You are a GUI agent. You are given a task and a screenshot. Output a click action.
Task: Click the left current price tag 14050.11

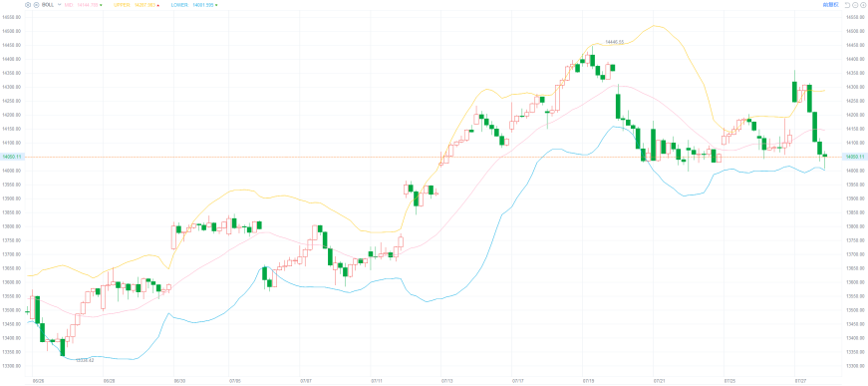coord(11,157)
